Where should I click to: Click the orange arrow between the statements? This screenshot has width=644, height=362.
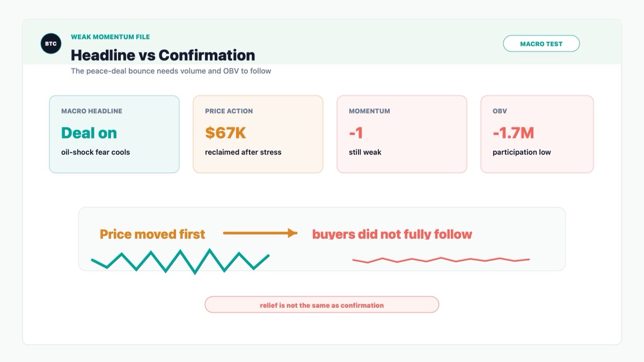[260, 233]
